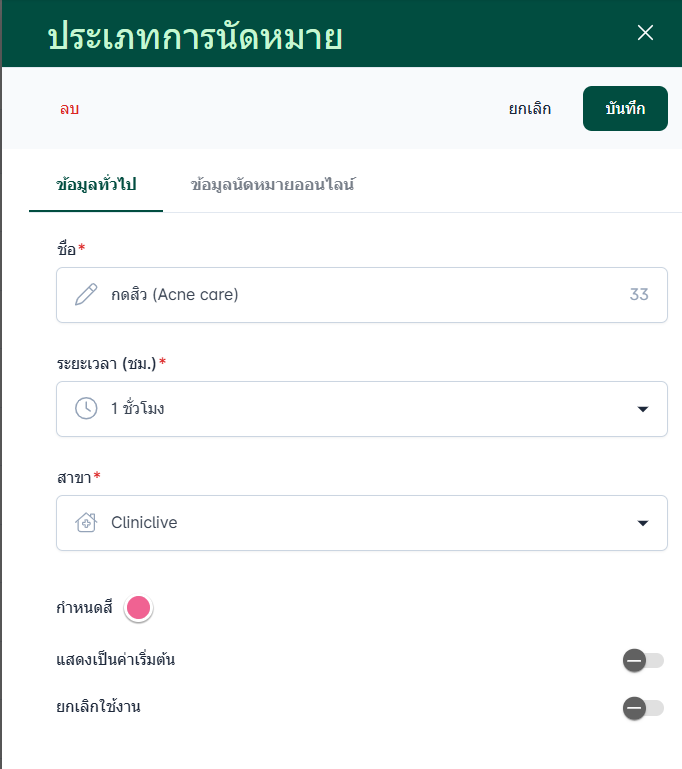Click the กำหนดสี label text

point(85,607)
